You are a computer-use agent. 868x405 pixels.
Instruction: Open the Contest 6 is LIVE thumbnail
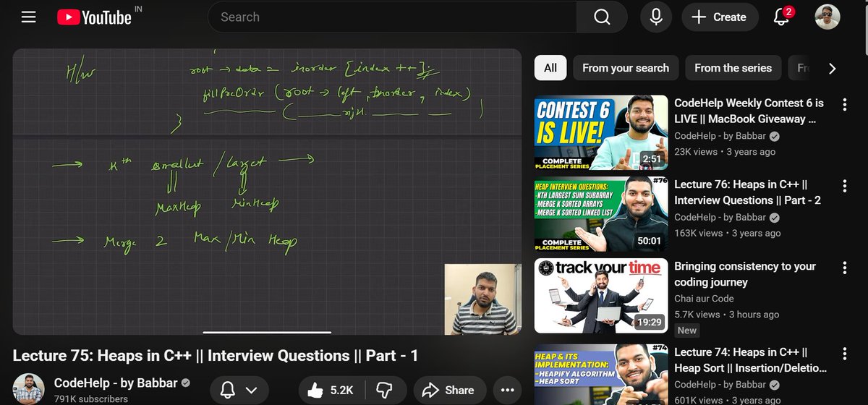(x=601, y=132)
